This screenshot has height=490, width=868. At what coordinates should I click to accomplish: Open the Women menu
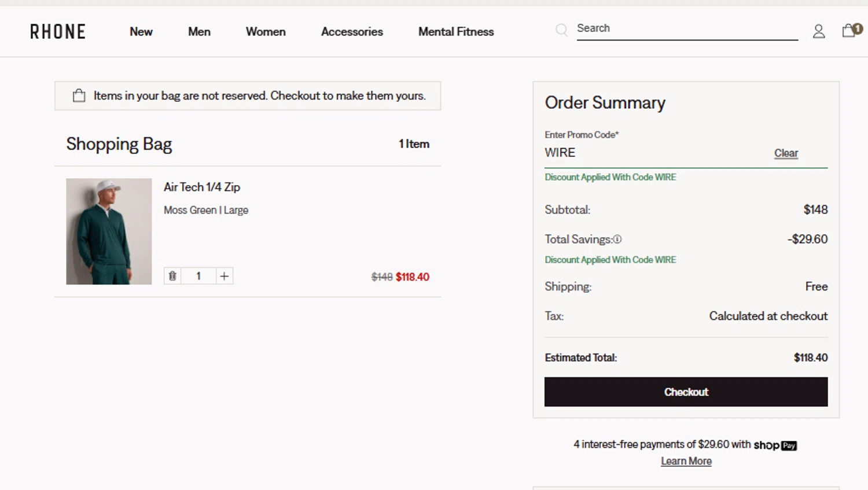(x=266, y=32)
